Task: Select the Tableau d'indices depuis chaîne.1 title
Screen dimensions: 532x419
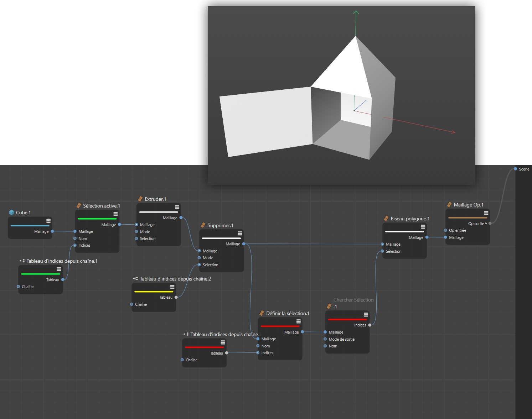Action: pos(62,261)
